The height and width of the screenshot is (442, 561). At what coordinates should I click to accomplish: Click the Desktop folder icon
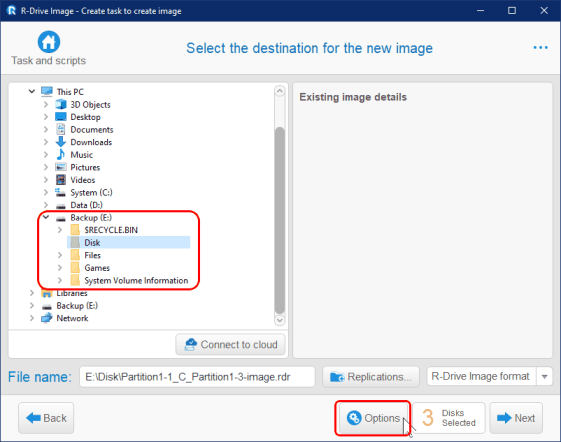(61, 117)
